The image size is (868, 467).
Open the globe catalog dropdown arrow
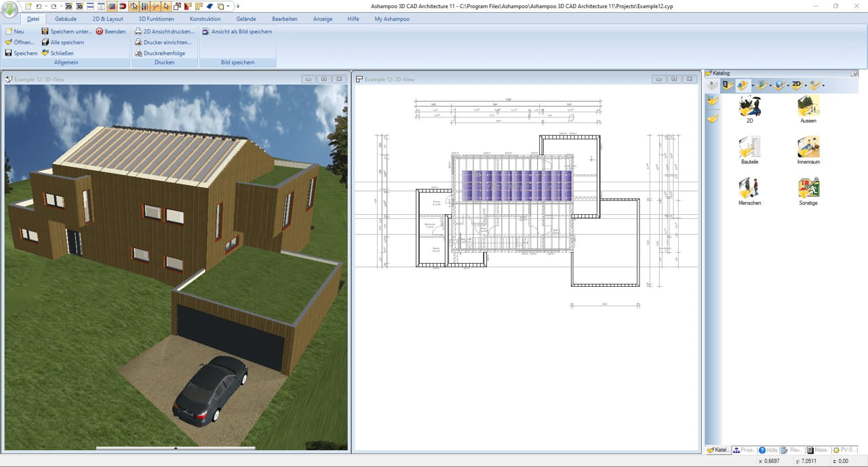(788, 85)
